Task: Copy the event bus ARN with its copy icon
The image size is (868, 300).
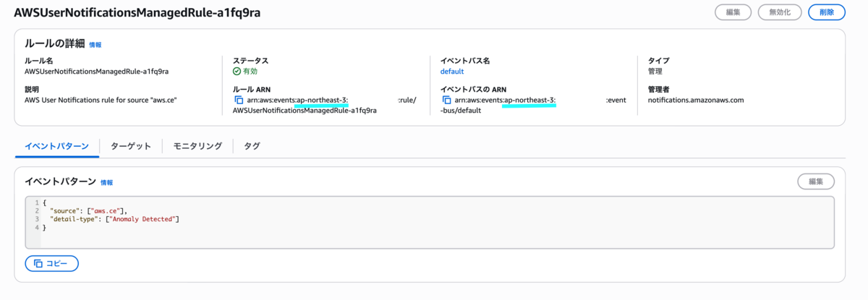Action: click(x=446, y=100)
